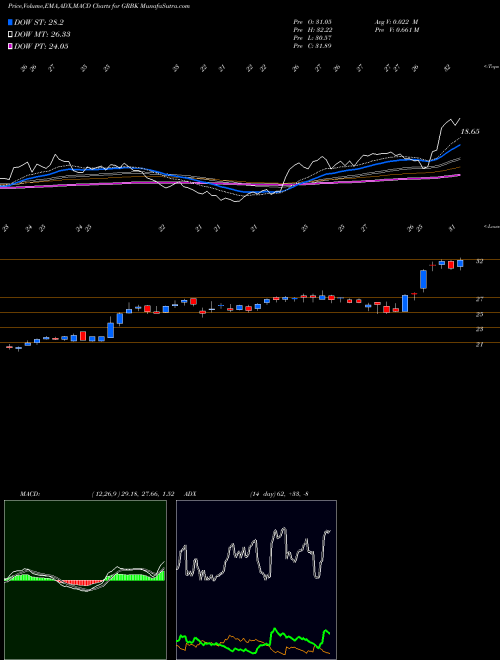Click the price axis label 27
The image size is (500, 660).
tap(479, 299)
